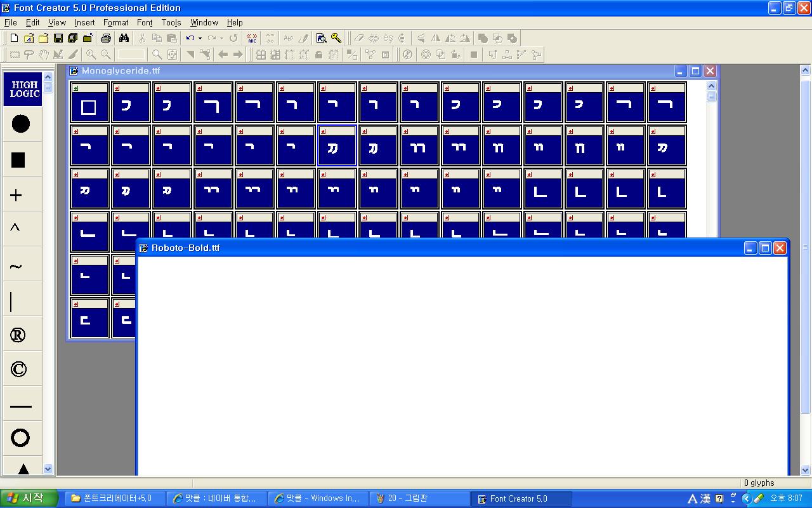Pick the registered trademark ® sample

coord(18,335)
